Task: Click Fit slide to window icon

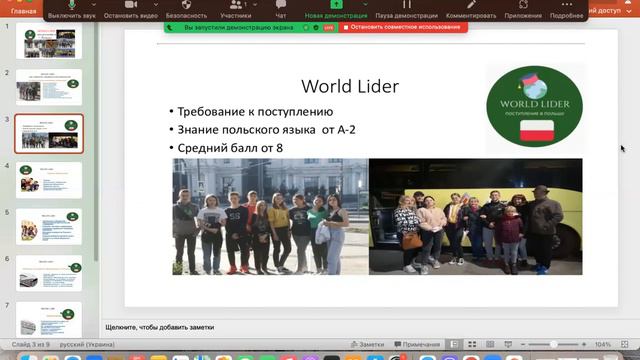Action: pos(624,344)
